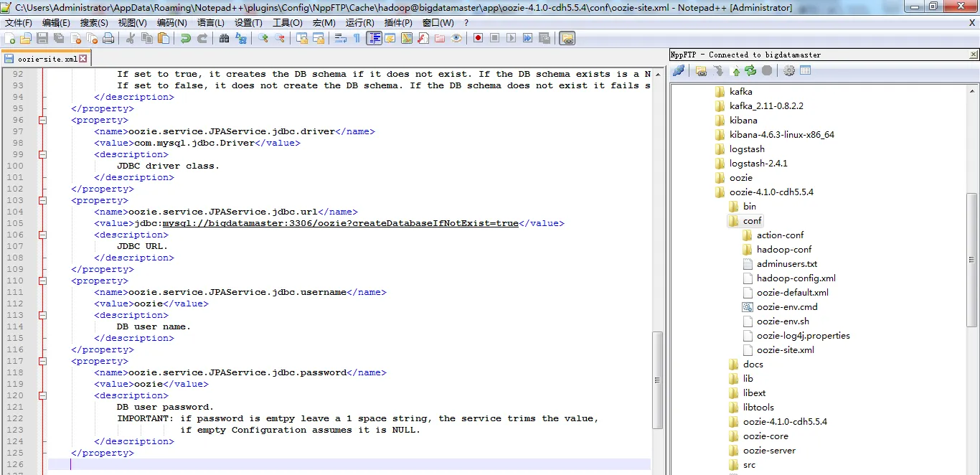Close the oozie-site.xml tab

pyautogui.click(x=83, y=59)
